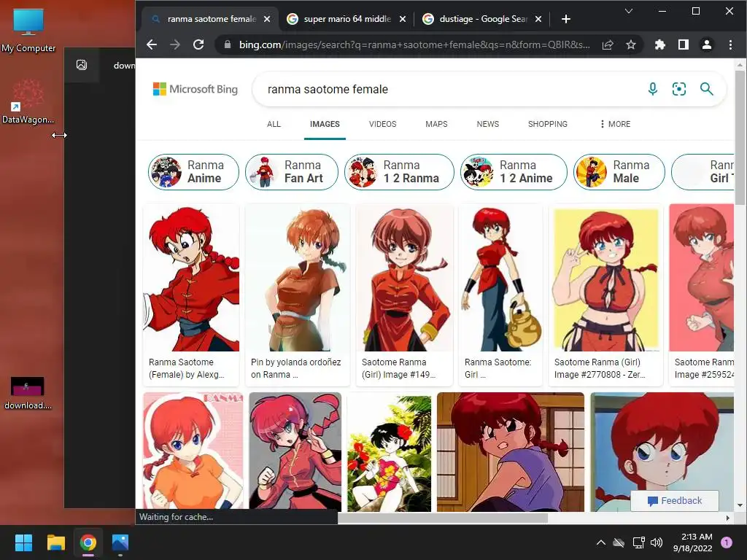Bookmark this page with the star icon
The width and height of the screenshot is (747, 560).
click(x=631, y=44)
